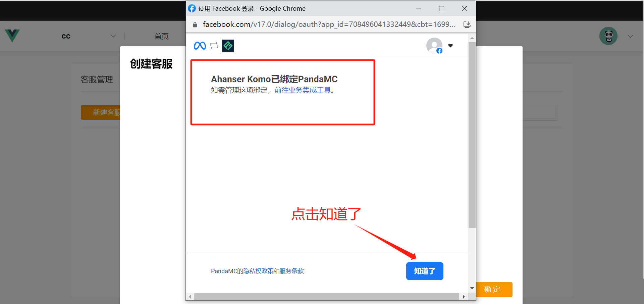Image resolution: width=644 pixels, height=304 pixels.
Task: Expand the user menu chevron
Action: point(630,36)
